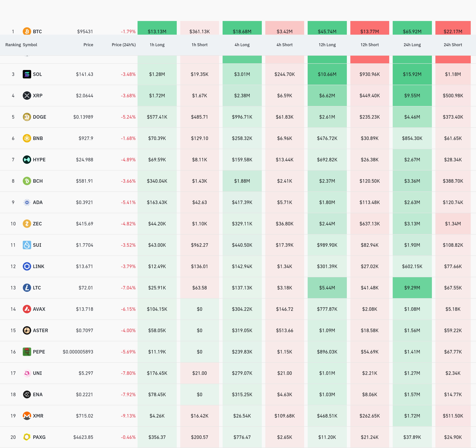Viewport: 476px width, 448px height.
Task: Click PAXG price $4623.85 cell
Action: [x=83, y=437]
